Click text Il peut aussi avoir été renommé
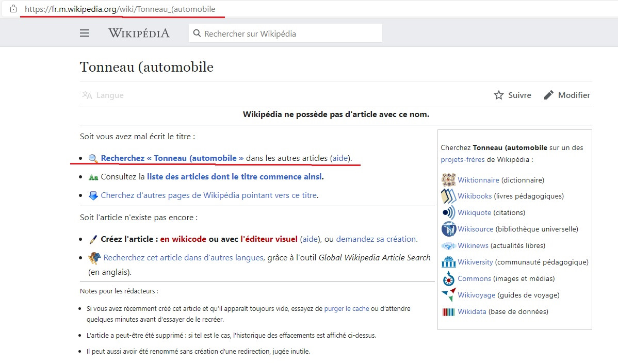 pos(198,352)
